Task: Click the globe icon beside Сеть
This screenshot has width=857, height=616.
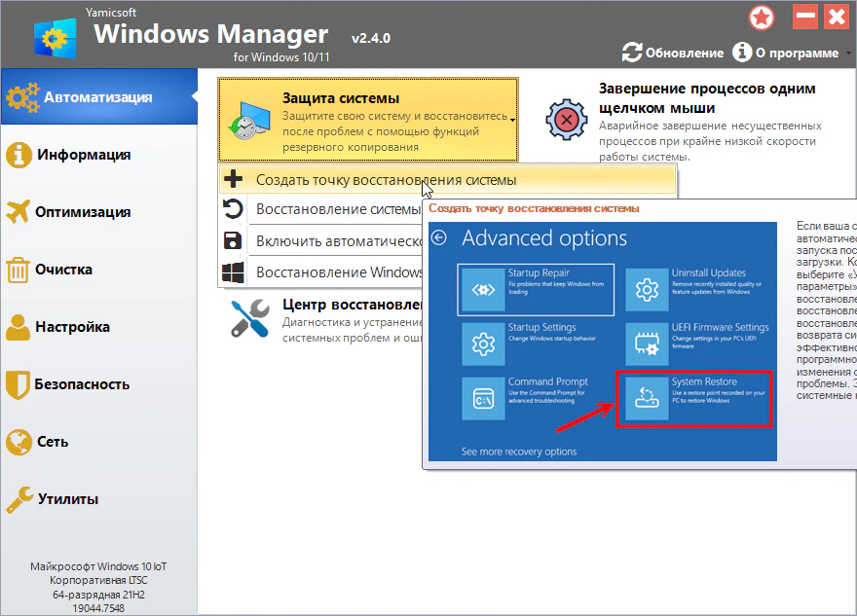Action: click(x=19, y=442)
